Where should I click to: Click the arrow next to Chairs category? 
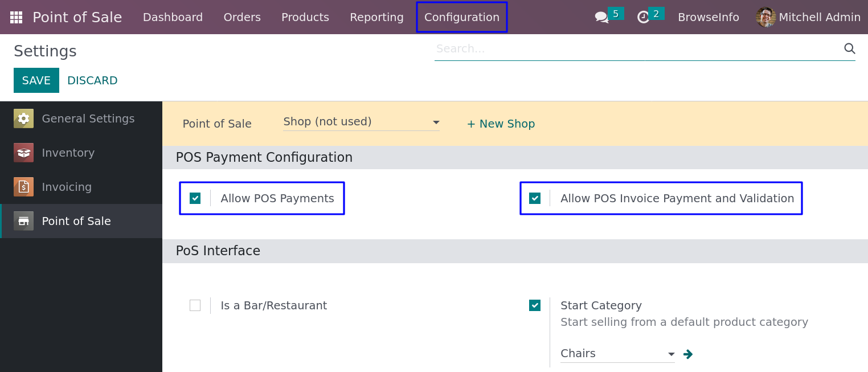(687, 354)
